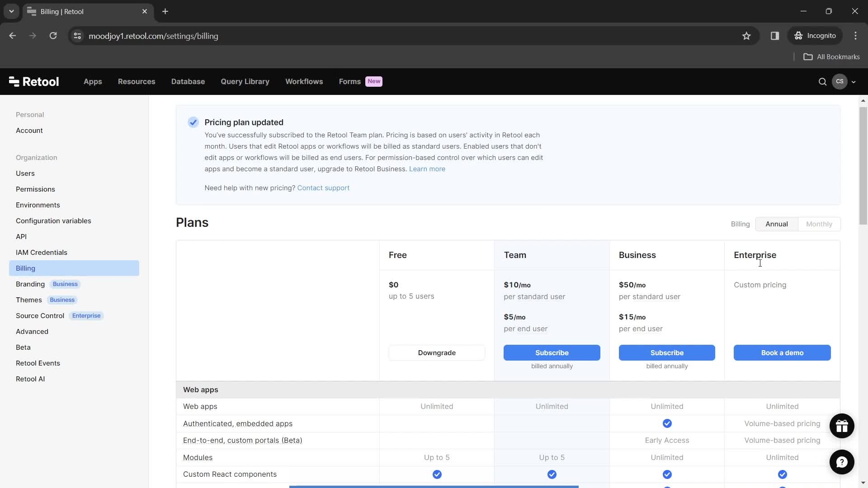868x488 pixels.
Task: Click the Business checkmark for Custom React components
Action: 667,474
